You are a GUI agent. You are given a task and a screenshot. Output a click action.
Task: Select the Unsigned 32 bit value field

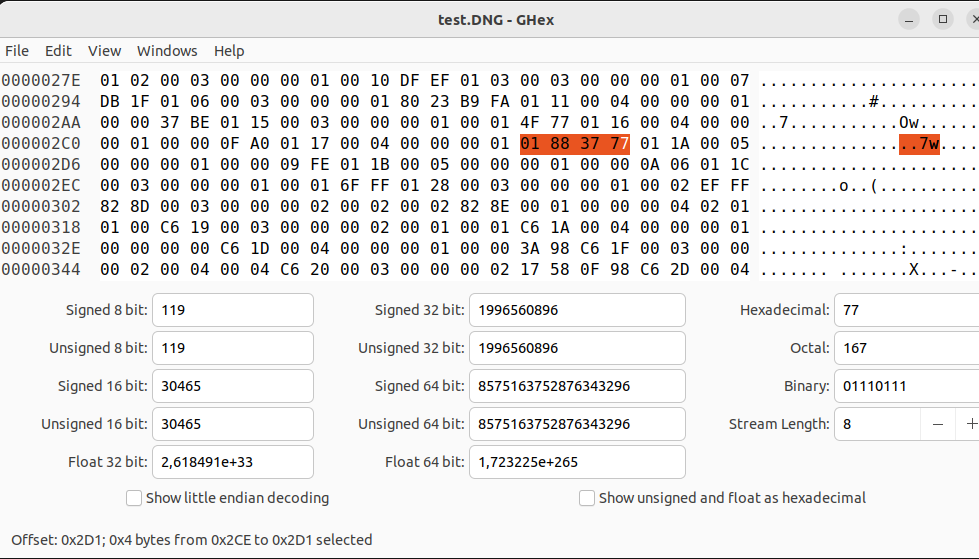[576, 348]
